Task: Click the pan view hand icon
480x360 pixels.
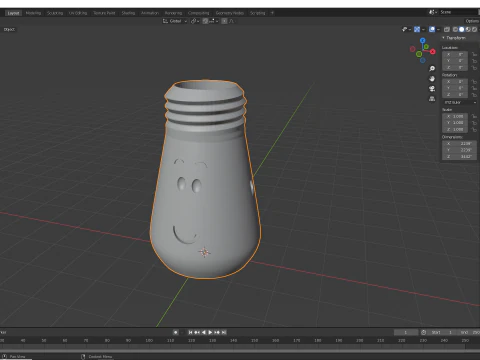Action: pos(432,79)
